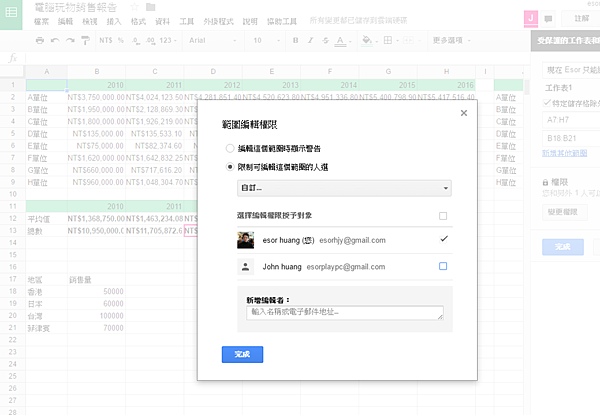Undo the last action

click(55, 40)
